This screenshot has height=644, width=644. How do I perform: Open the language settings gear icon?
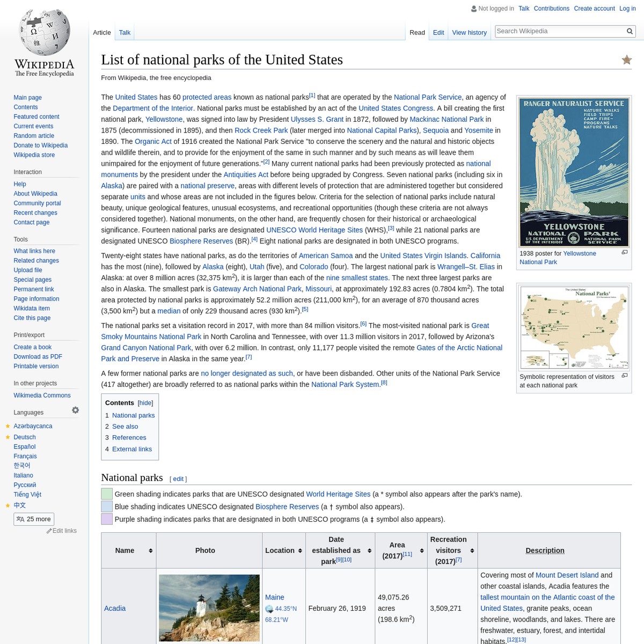click(x=76, y=410)
